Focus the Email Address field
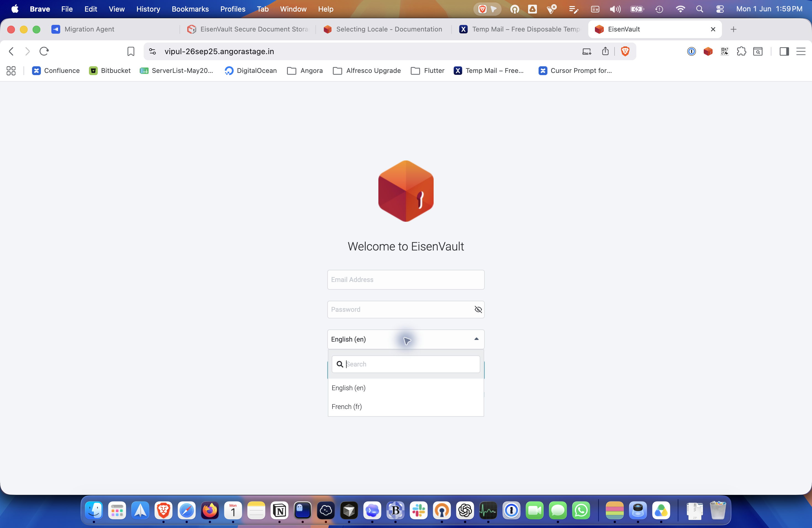812x528 pixels. tap(406, 280)
